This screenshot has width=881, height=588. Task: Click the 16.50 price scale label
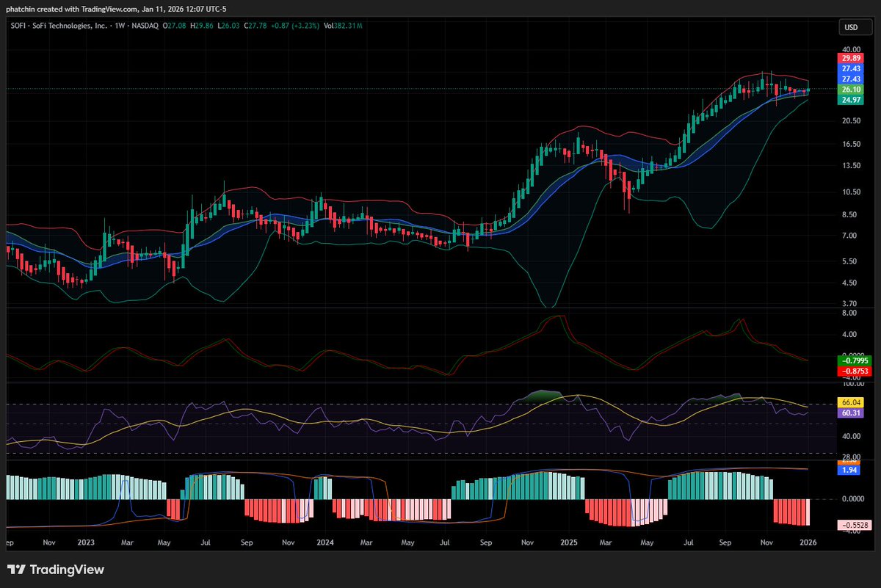tap(851, 145)
